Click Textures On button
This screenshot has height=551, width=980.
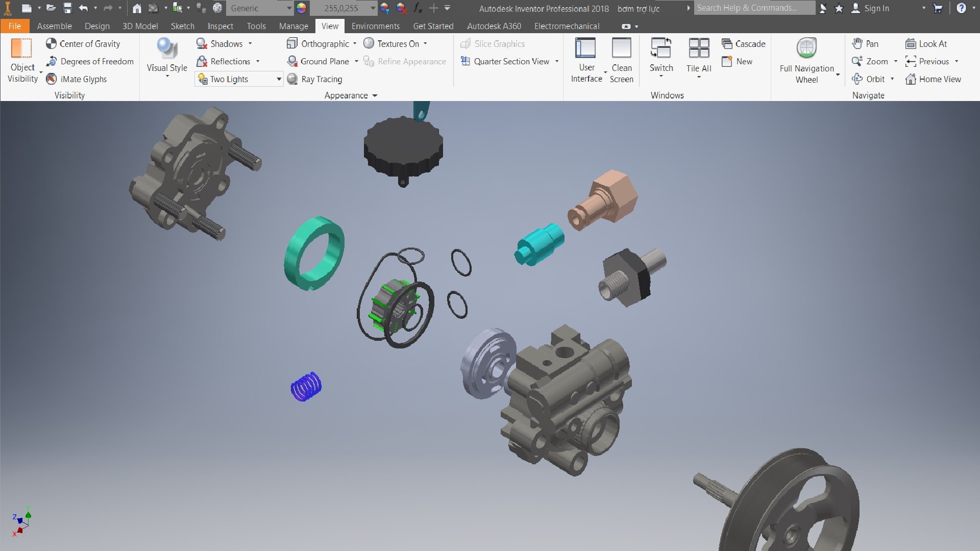point(391,44)
